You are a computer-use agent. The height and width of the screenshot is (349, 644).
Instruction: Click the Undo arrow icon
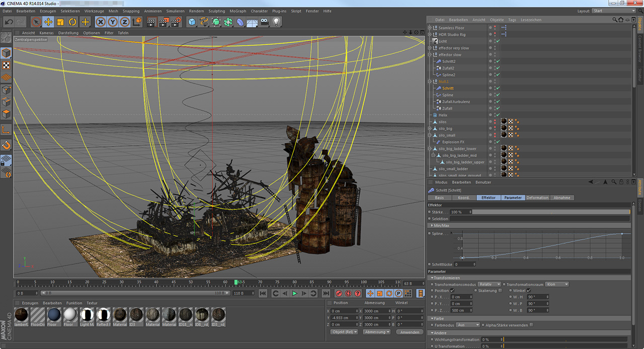pos(9,22)
